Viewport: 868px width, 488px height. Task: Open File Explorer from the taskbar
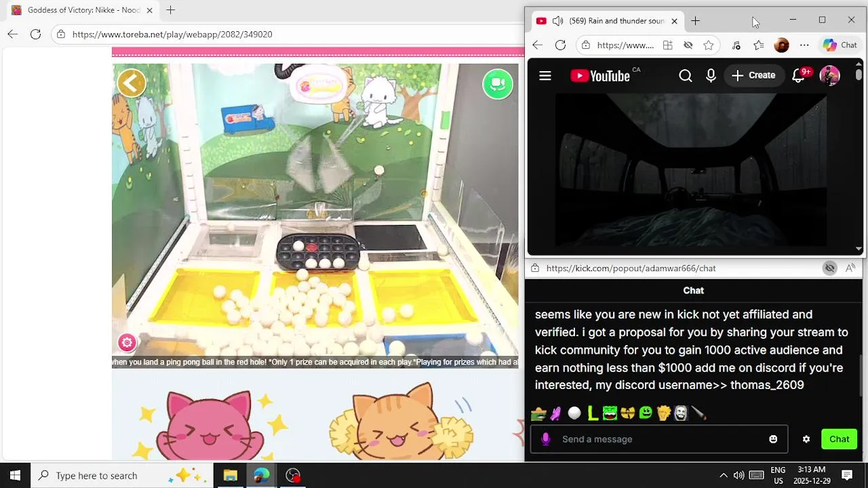[x=230, y=475]
